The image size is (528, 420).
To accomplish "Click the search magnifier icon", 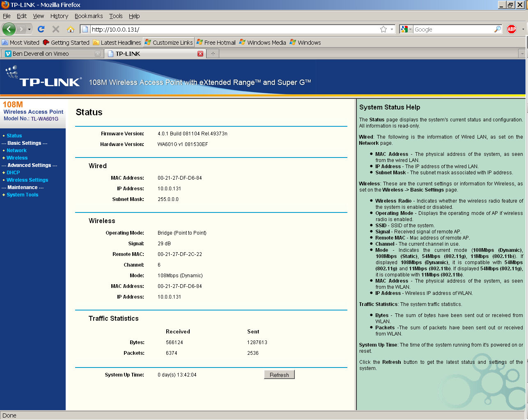I will click(497, 29).
